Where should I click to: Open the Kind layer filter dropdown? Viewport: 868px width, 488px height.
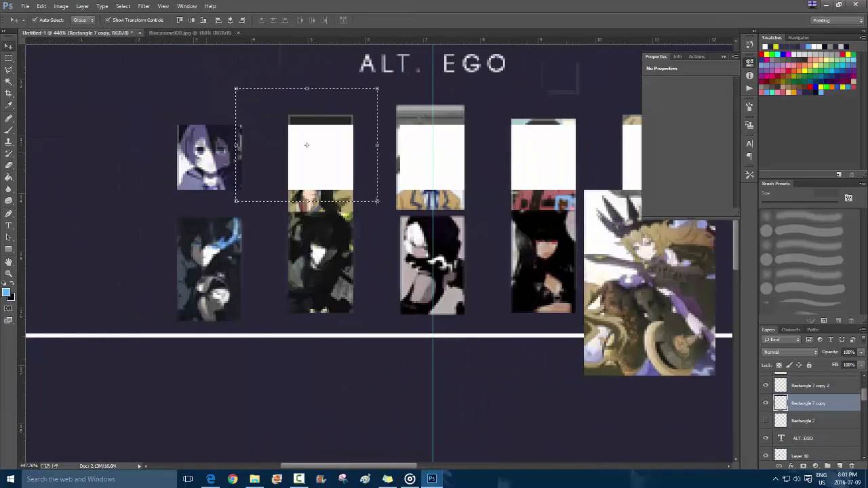[x=781, y=340]
